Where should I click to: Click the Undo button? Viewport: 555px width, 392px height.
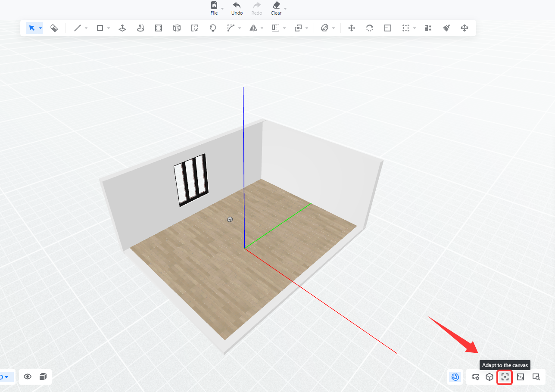tap(237, 8)
